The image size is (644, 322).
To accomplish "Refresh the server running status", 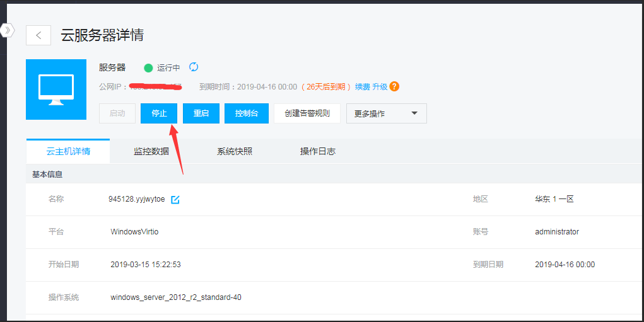I will [194, 67].
